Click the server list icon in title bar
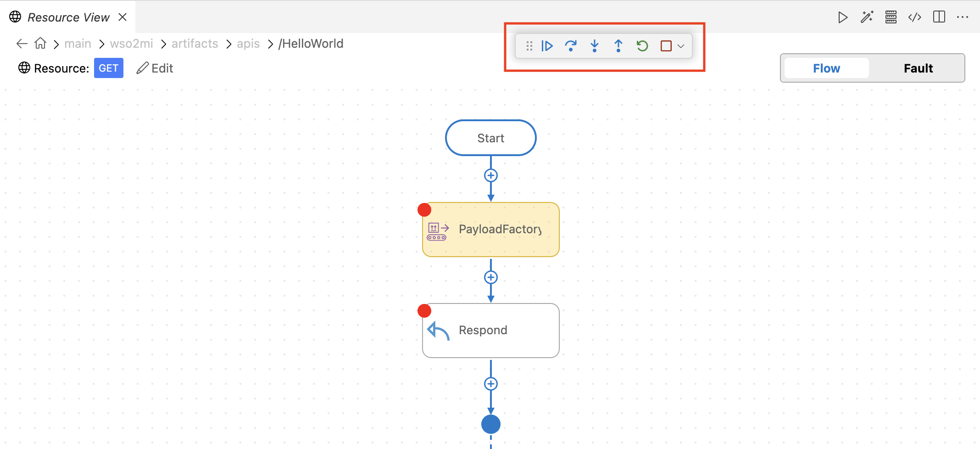980x449 pixels. 891,17
